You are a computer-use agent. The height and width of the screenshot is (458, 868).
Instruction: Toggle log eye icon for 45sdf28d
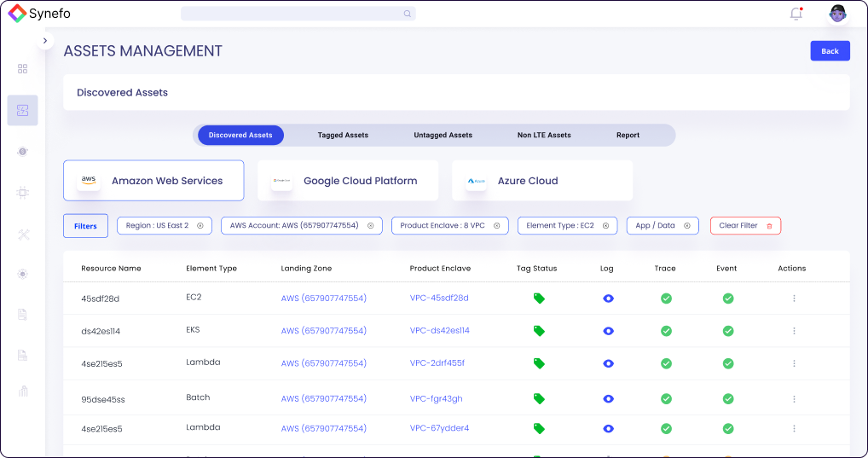tap(608, 299)
